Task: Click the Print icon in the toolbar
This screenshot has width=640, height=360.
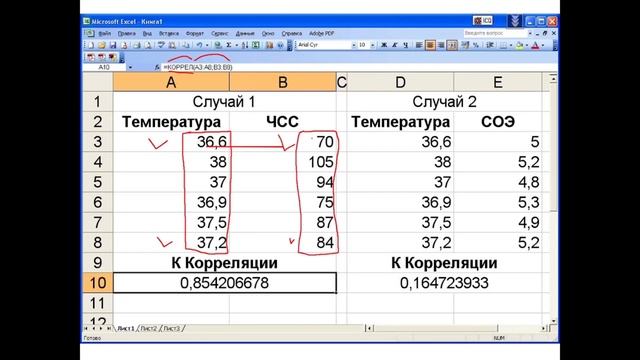Action: click(x=137, y=45)
